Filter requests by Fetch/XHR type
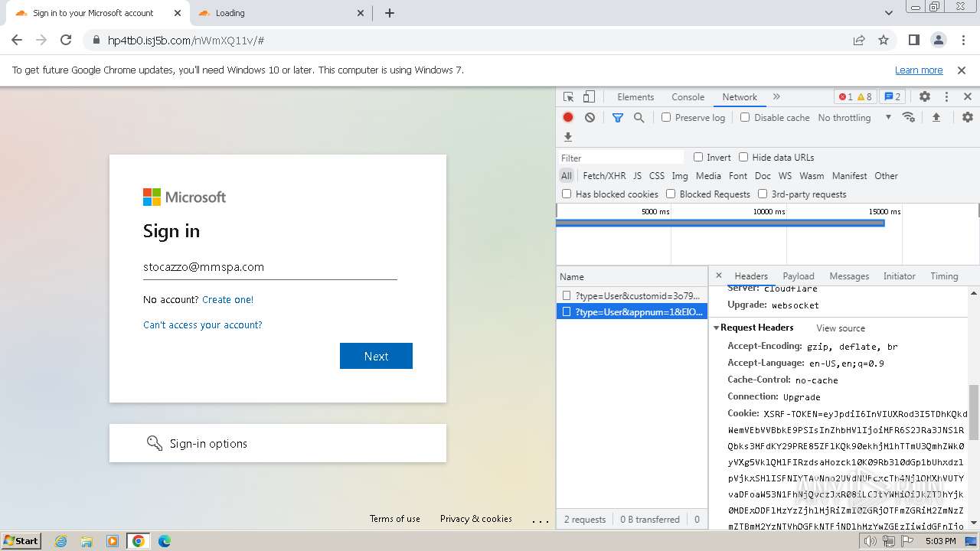The image size is (980, 551). 604,175
